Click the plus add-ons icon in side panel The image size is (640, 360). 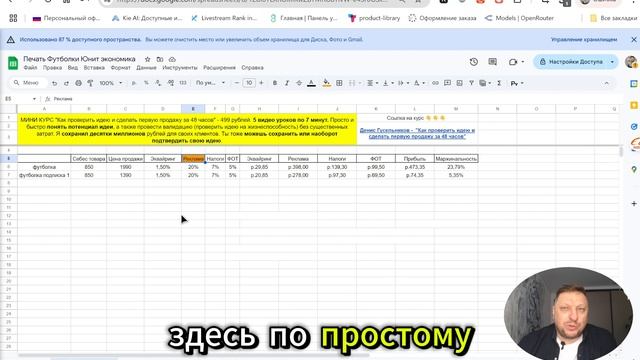tap(633, 203)
